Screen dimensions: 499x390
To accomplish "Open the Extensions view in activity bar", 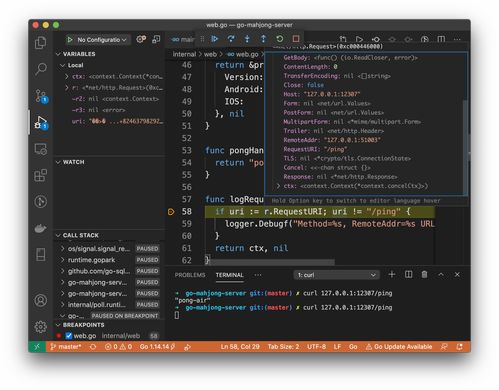I will (41, 175).
